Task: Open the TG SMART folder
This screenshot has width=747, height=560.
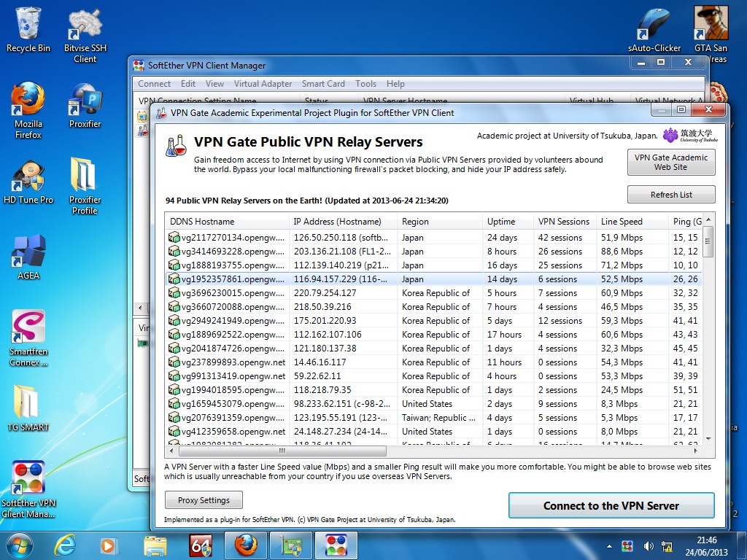Action: coord(28,408)
